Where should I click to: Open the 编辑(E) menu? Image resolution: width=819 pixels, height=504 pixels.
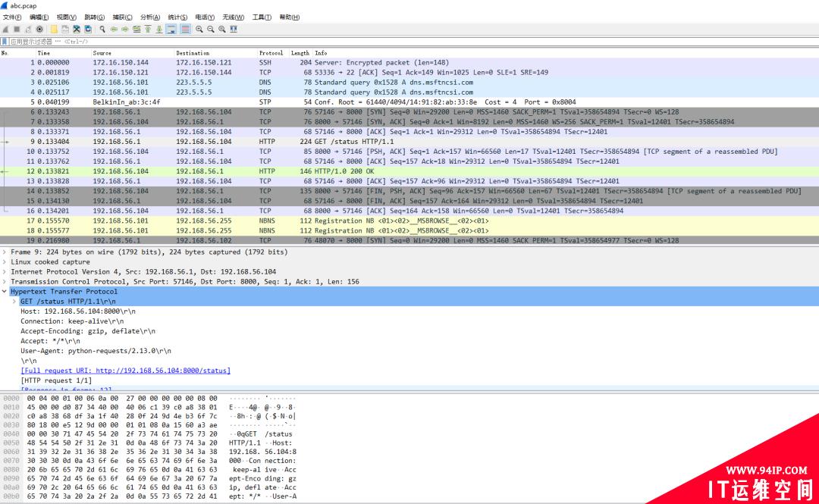coord(39,17)
